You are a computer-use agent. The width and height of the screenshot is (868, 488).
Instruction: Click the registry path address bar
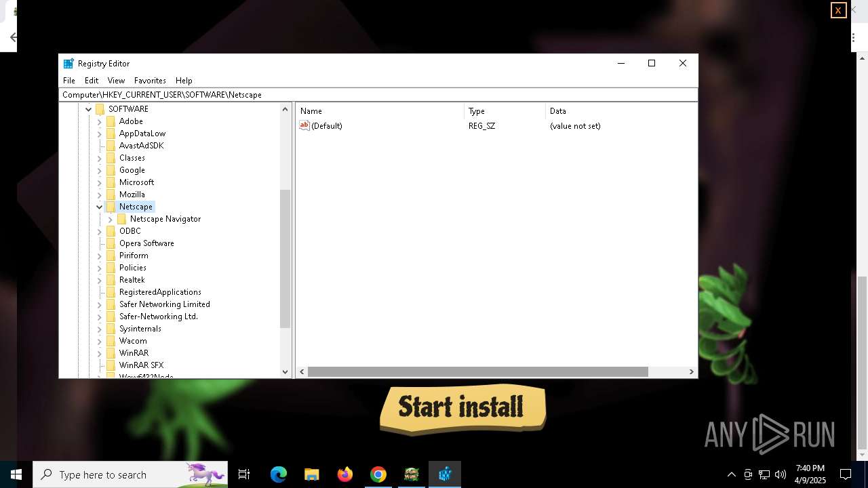[378, 95]
